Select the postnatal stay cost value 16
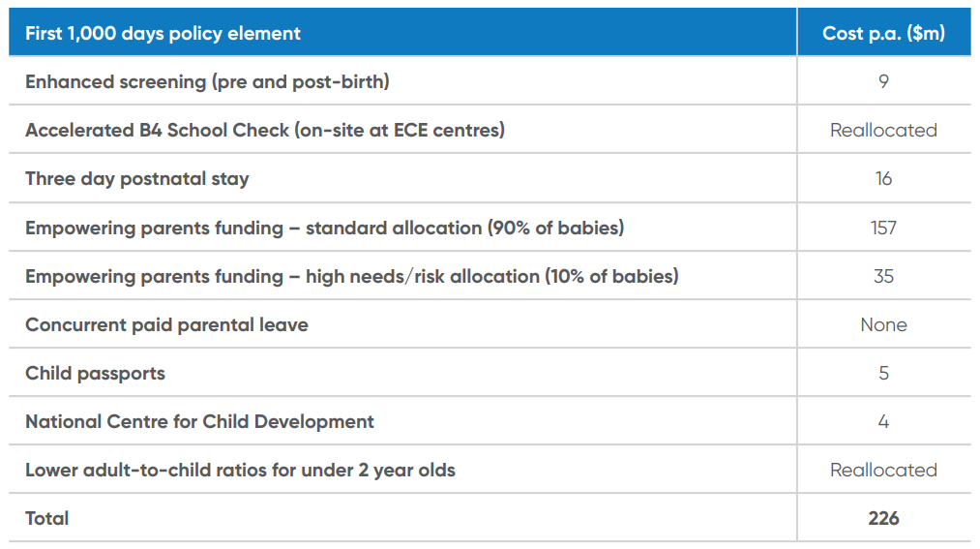Viewport: 980px width, 549px height. (883, 179)
